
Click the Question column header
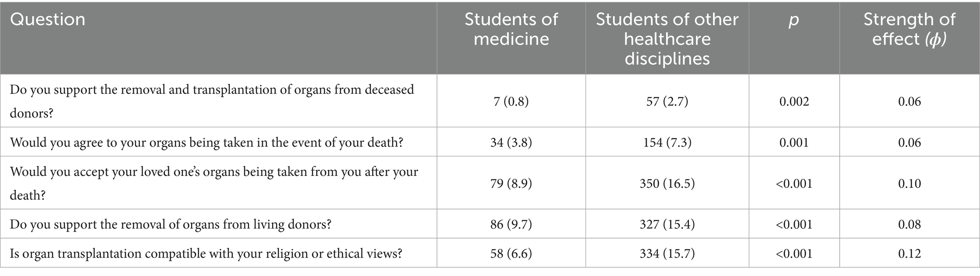click(48, 20)
